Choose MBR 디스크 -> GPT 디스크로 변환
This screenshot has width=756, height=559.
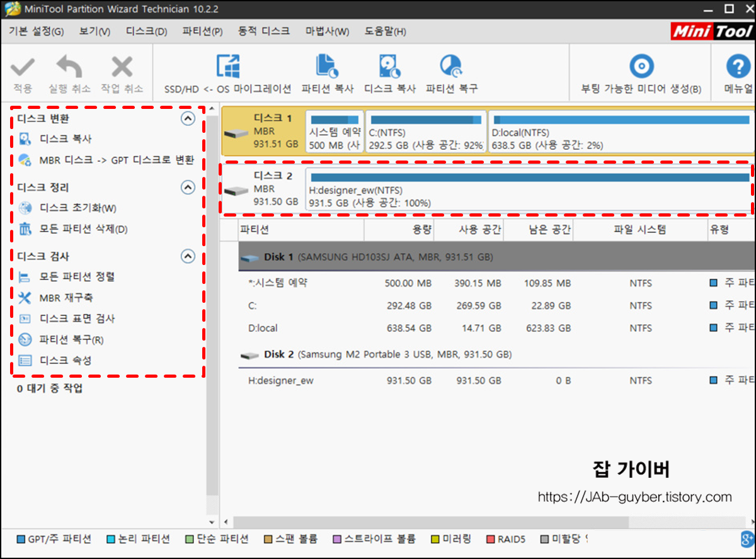click(116, 160)
